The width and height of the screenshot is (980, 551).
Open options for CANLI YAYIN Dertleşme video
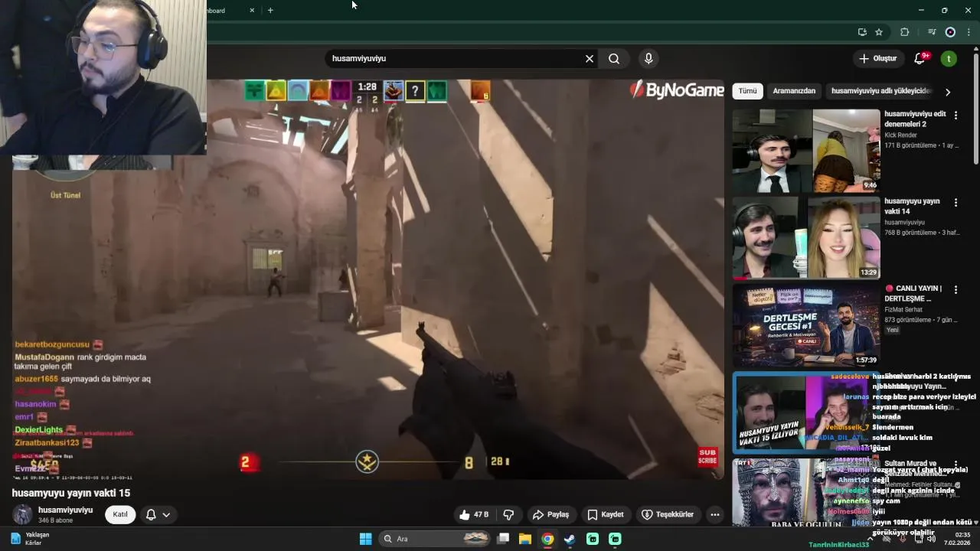[955, 290]
